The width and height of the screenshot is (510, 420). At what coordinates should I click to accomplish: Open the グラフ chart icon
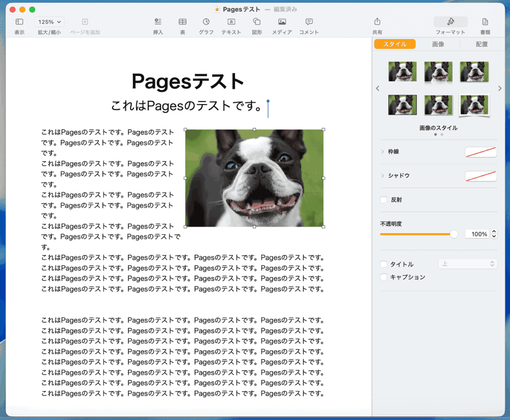pos(206,22)
